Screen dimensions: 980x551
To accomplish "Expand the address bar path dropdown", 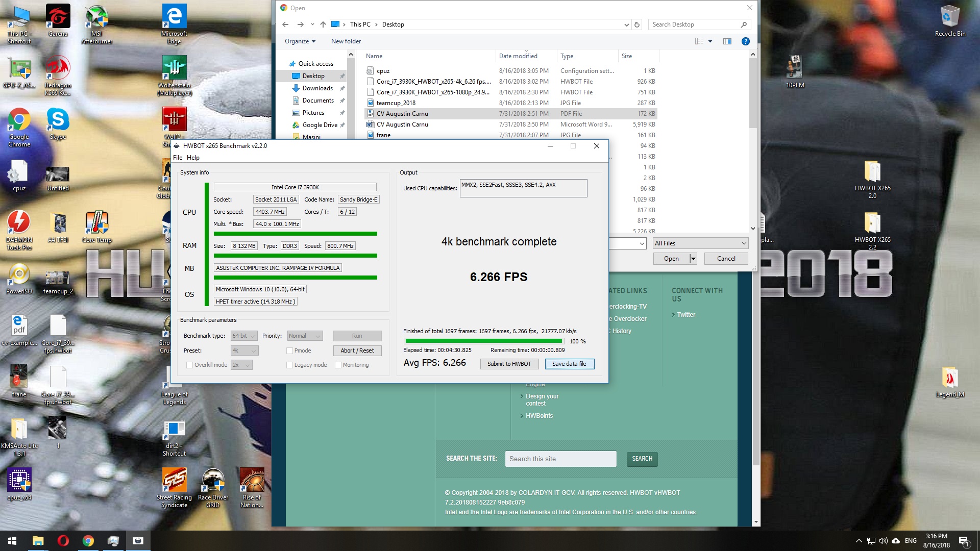I will coord(626,24).
